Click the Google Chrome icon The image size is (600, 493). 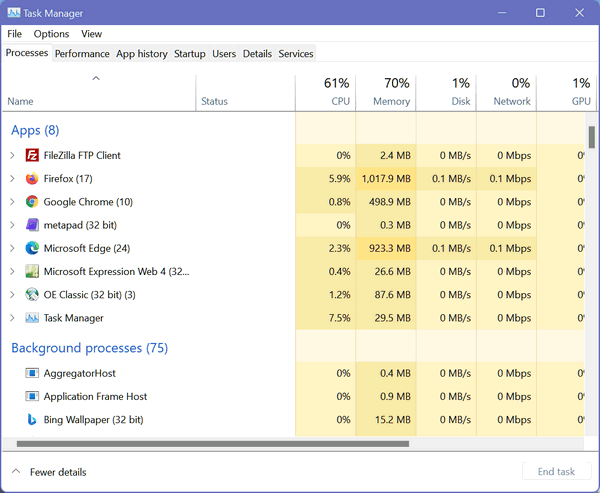coord(32,202)
